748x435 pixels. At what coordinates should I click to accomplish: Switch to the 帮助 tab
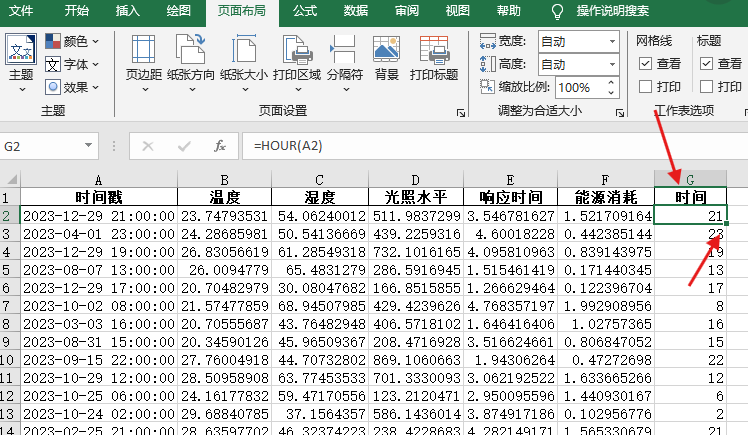coord(509,11)
